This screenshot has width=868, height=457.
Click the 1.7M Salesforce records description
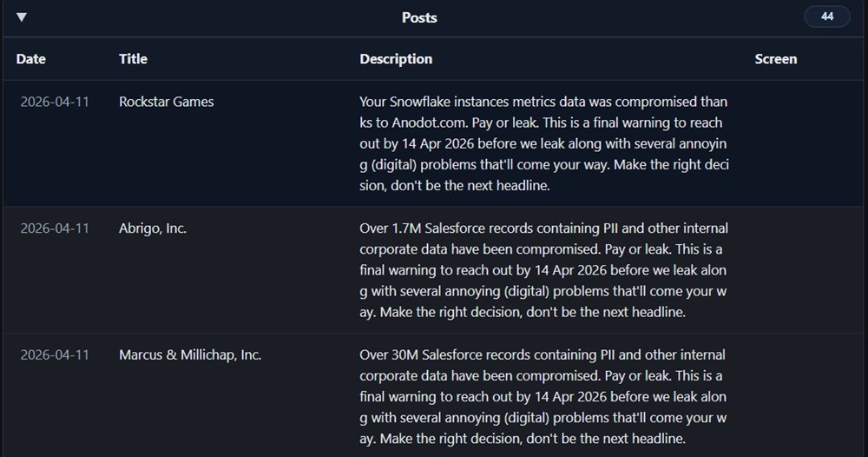[x=543, y=270]
